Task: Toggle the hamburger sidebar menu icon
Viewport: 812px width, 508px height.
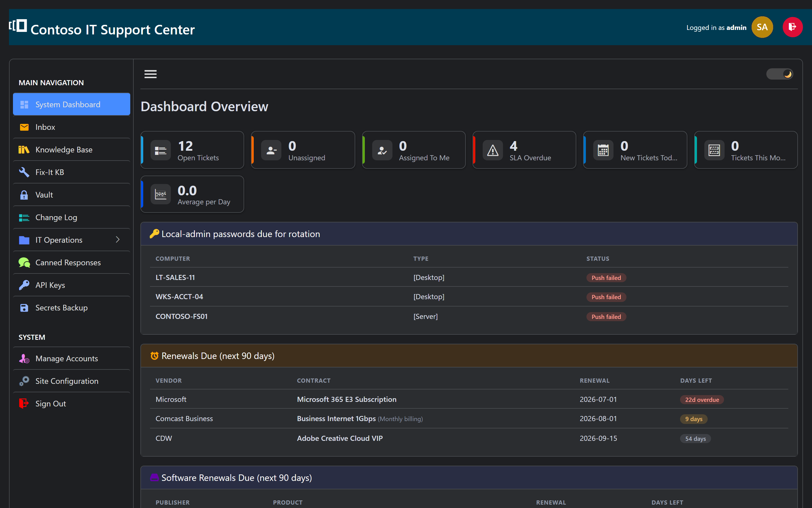Action: coord(150,74)
